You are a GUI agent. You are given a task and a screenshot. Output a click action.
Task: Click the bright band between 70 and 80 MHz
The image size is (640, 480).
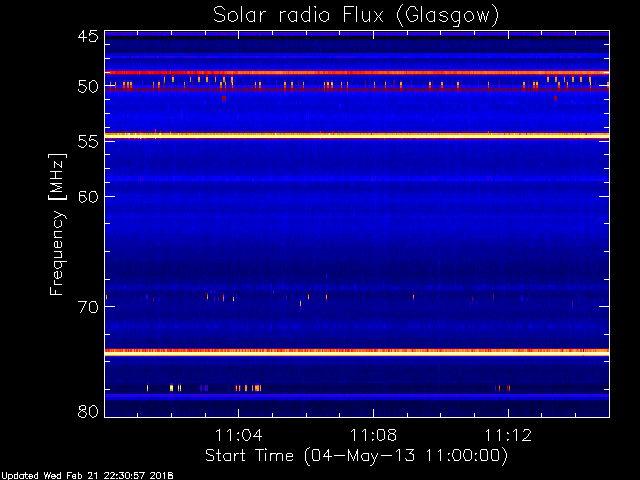357,352
